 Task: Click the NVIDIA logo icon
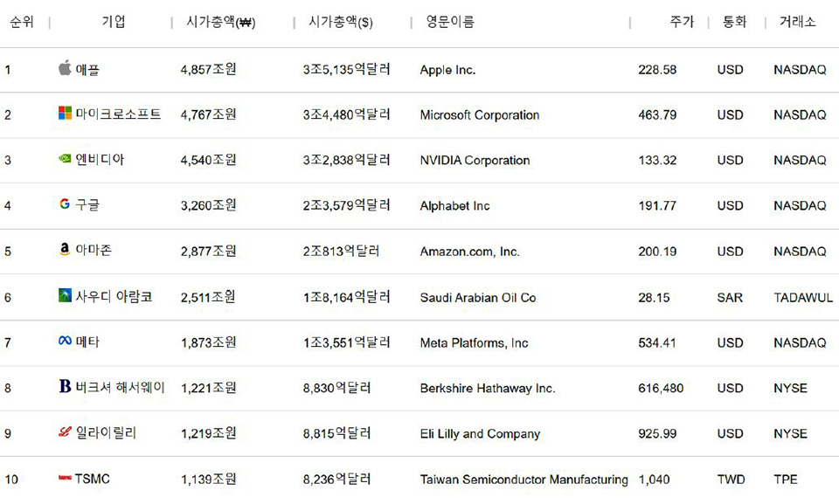tap(64, 160)
